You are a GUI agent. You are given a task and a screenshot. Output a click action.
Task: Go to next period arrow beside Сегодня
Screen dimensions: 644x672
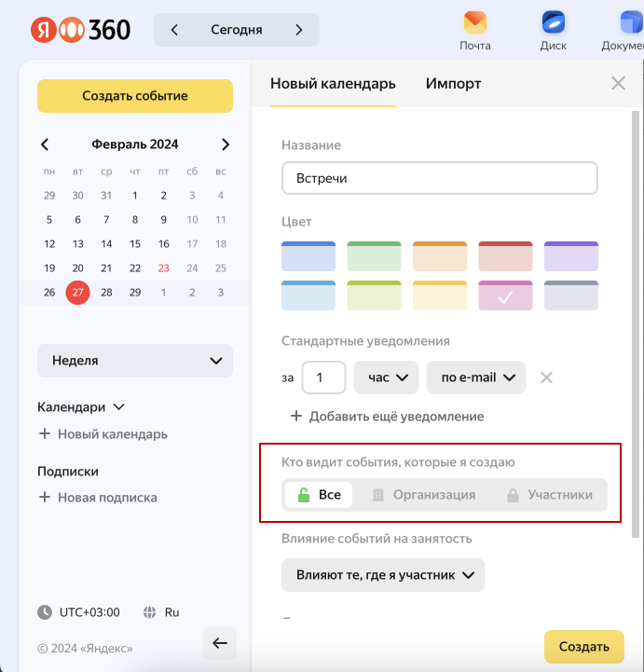pyautogui.click(x=298, y=30)
